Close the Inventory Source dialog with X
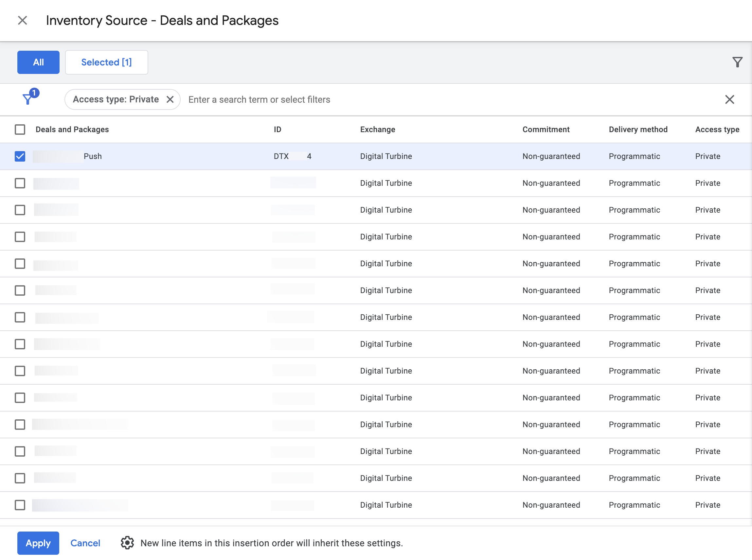 [x=22, y=20]
